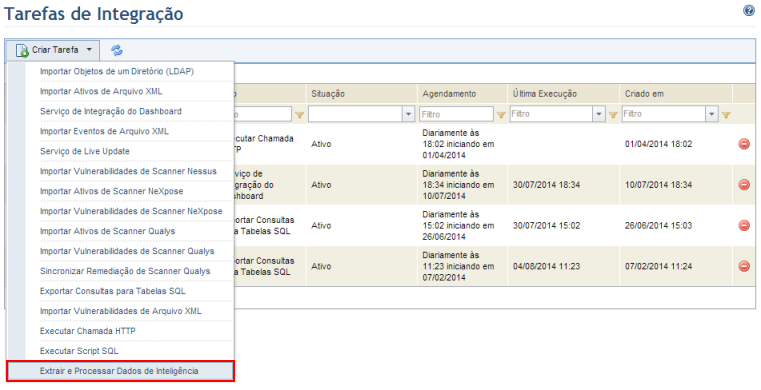Click 'Diariamente às 11:23' schedule cell
The width and height of the screenshot is (761, 390).
(458, 266)
